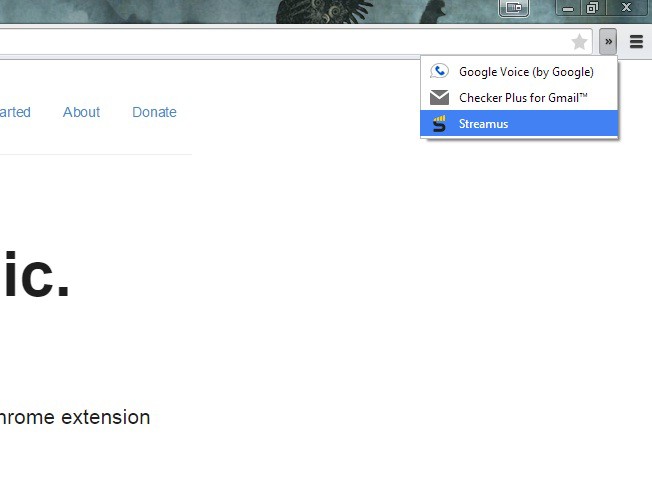The height and width of the screenshot is (498, 652).
Task: Click the Streamus S logo icon
Action: click(x=439, y=123)
